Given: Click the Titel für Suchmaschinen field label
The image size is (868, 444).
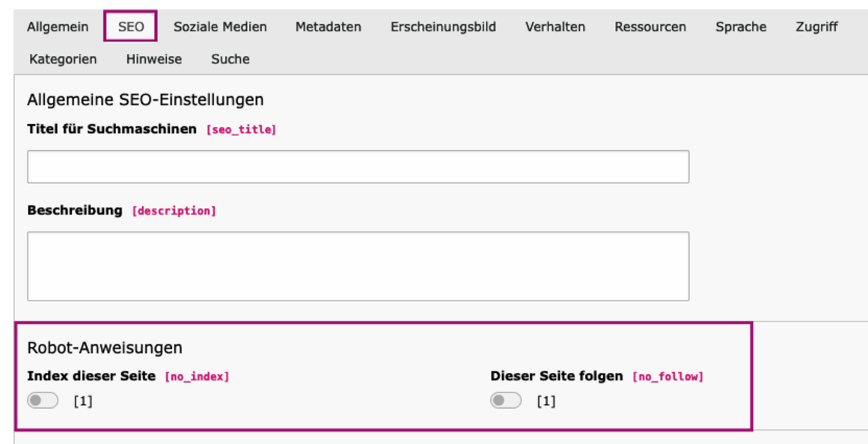Looking at the screenshot, I should click(x=111, y=129).
